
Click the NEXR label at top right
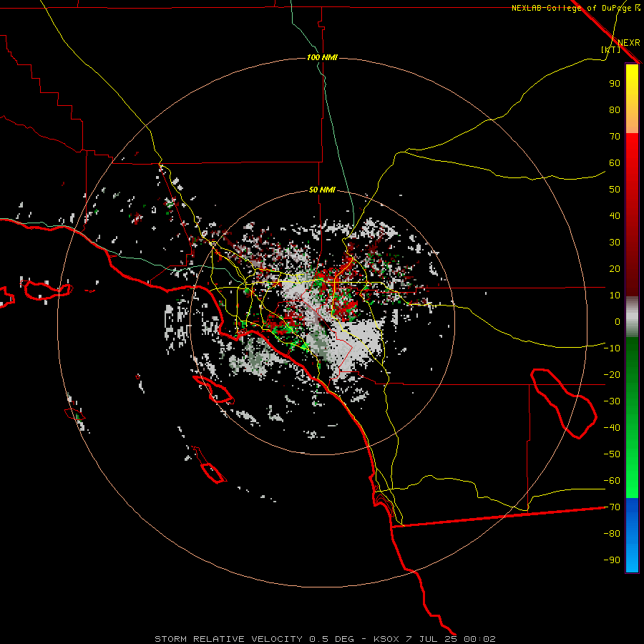click(629, 43)
